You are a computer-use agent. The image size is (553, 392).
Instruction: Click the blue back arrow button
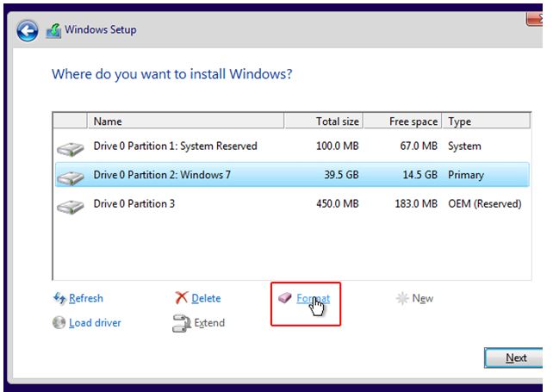pos(28,31)
